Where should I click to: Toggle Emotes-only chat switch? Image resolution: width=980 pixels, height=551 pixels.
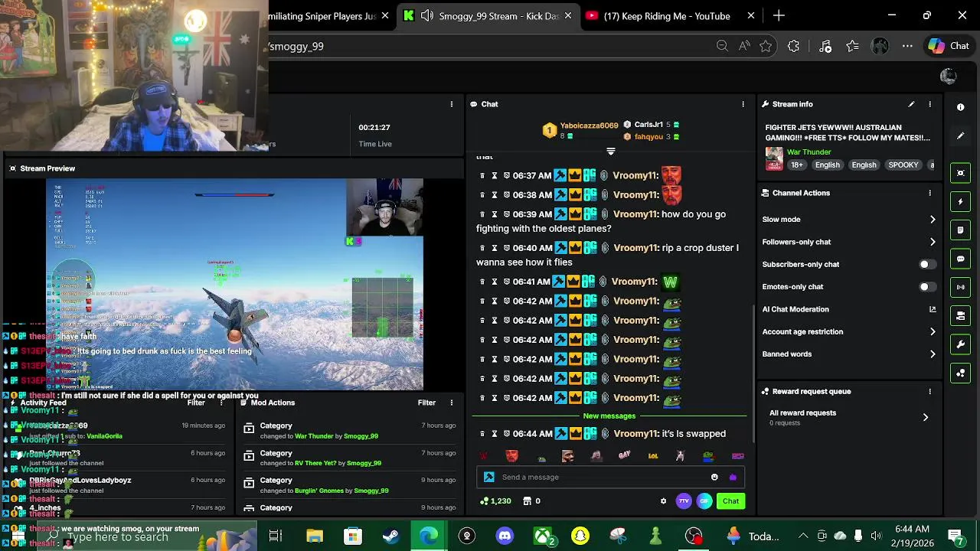click(x=926, y=287)
